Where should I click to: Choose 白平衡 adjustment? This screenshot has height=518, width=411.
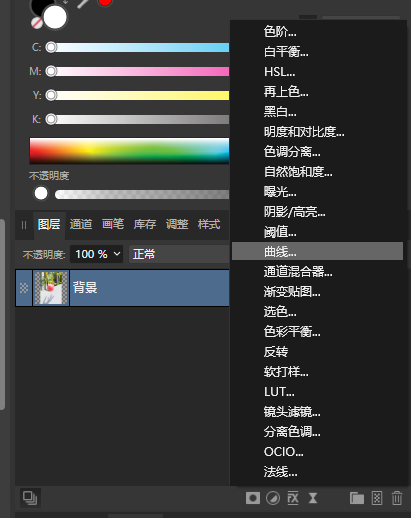pos(318,52)
